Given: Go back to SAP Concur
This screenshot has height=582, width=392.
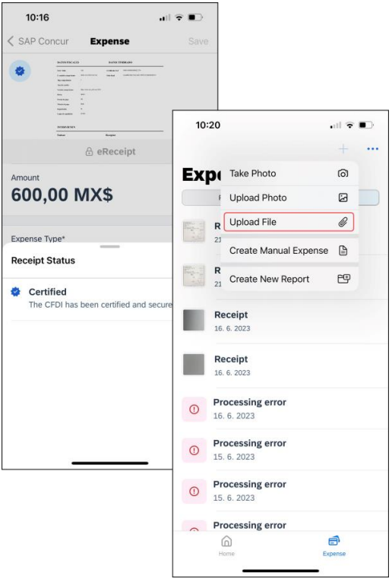Looking at the screenshot, I should [38, 41].
